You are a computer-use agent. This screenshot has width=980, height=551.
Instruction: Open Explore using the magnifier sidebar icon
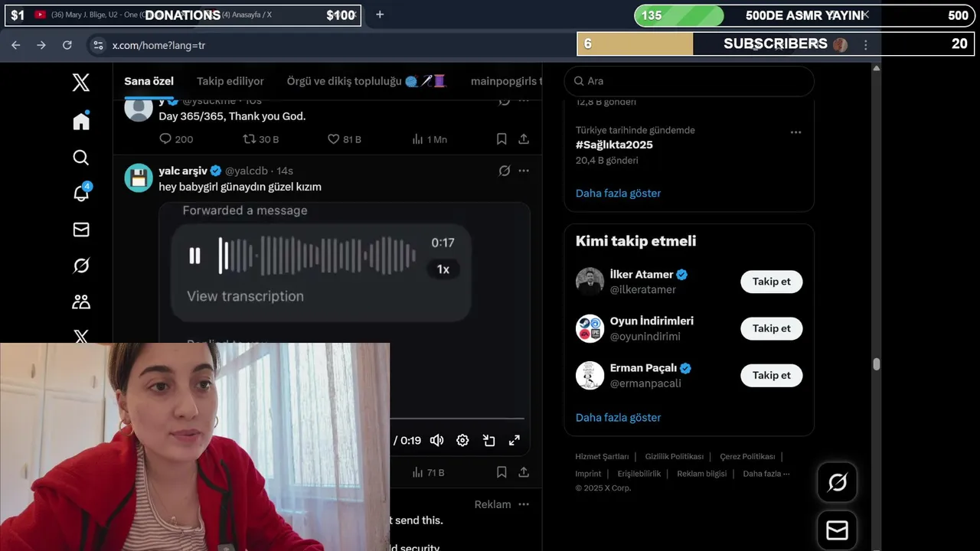(81, 158)
